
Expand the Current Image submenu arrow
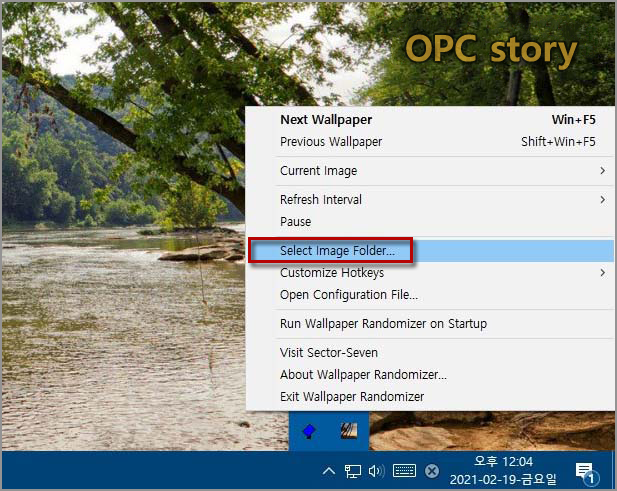tap(602, 171)
